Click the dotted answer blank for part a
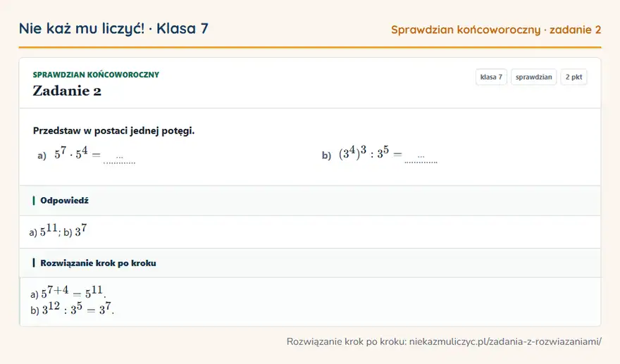Image resolution: width=620 pixels, height=364 pixels. (119, 158)
